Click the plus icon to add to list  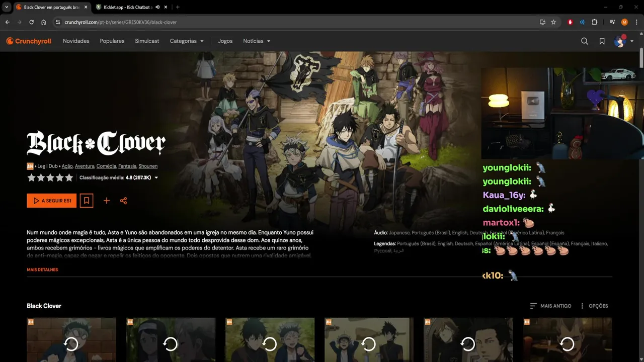click(x=107, y=201)
